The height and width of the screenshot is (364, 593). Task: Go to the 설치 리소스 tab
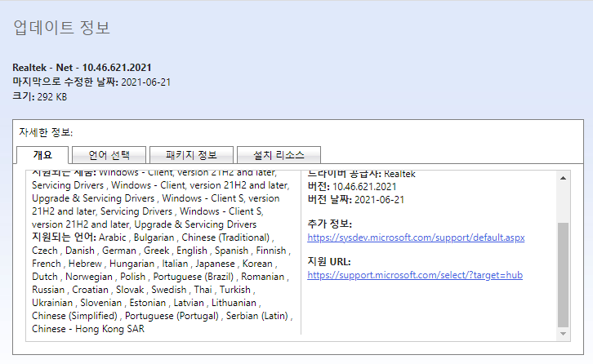click(x=278, y=155)
